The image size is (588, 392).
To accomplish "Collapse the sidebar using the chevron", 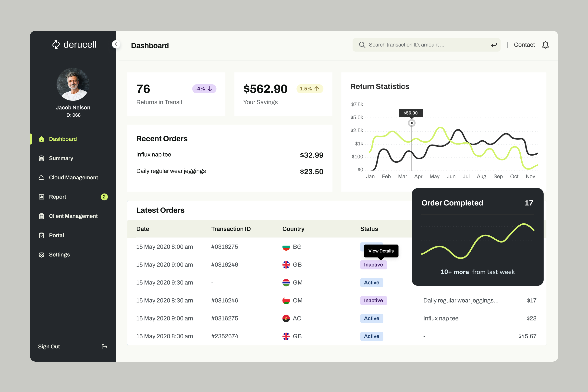I will [116, 45].
